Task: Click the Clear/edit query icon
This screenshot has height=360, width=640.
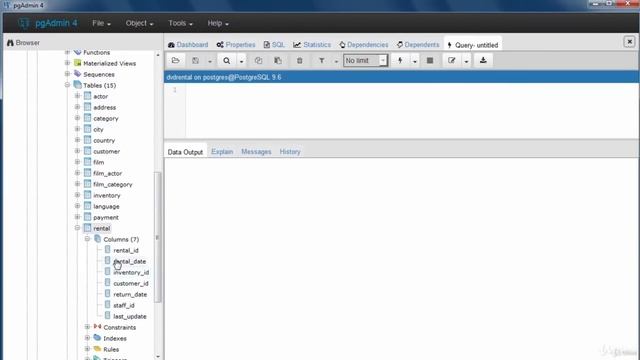Action: pyautogui.click(x=451, y=61)
